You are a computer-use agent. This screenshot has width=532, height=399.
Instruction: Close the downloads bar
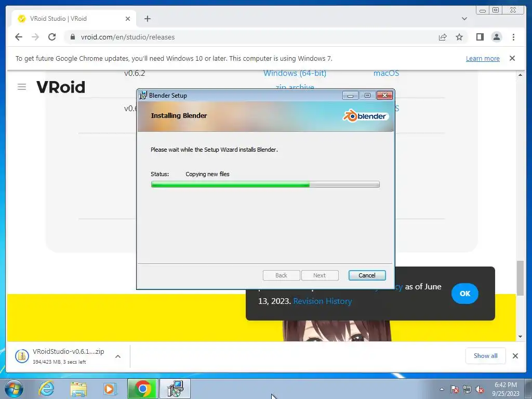click(x=515, y=356)
